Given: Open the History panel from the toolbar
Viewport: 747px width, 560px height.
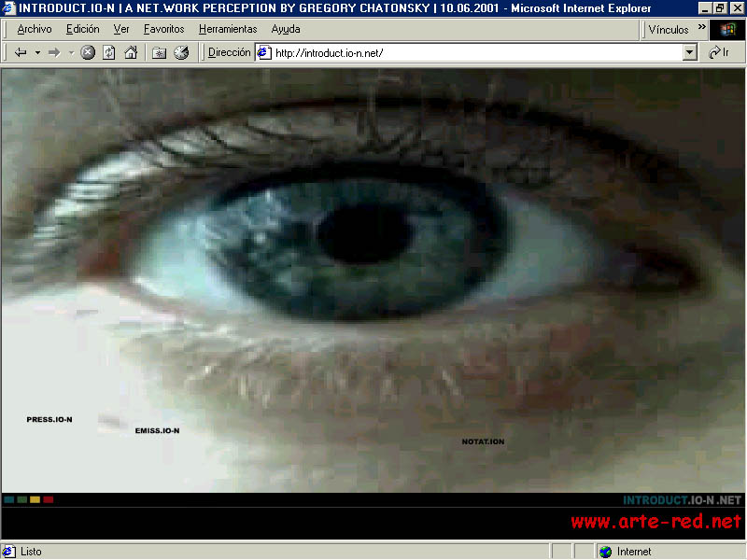Looking at the screenshot, I should (x=181, y=52).
